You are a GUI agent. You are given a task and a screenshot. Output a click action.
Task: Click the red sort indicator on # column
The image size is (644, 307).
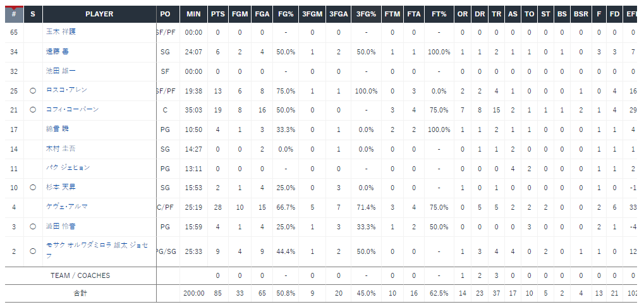(x=14, y=8)
